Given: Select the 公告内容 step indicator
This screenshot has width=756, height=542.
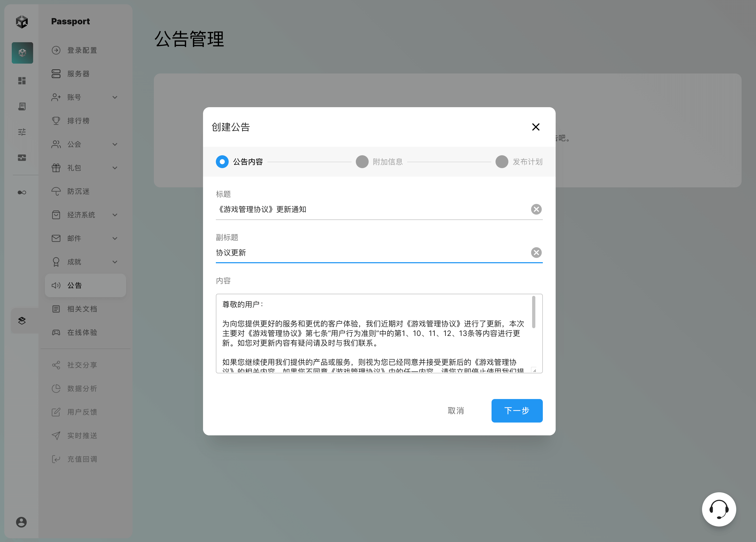Looking at the screenshot, I should tap(222, 162).
